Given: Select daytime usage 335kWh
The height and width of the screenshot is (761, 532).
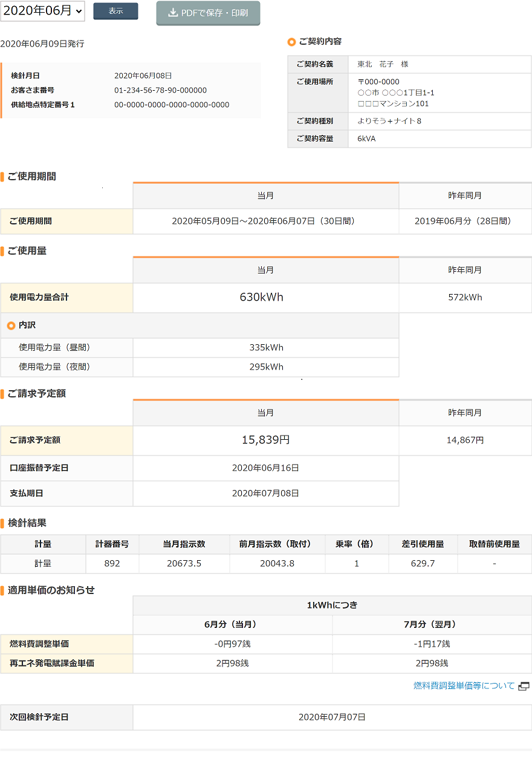Looking at the screenshot, I should coord(266,348).
